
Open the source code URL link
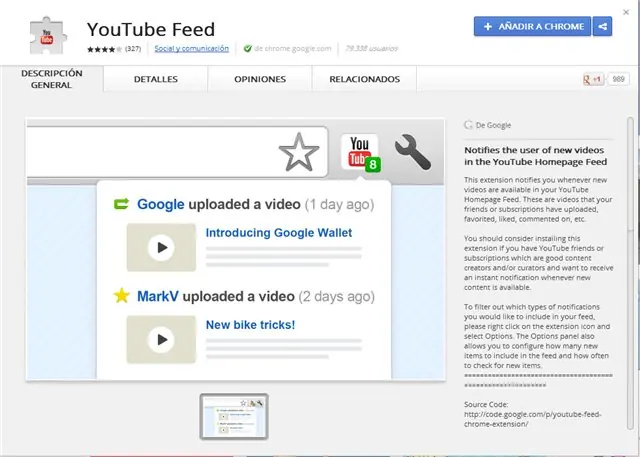pyautogui.click(x=533, y=419)
